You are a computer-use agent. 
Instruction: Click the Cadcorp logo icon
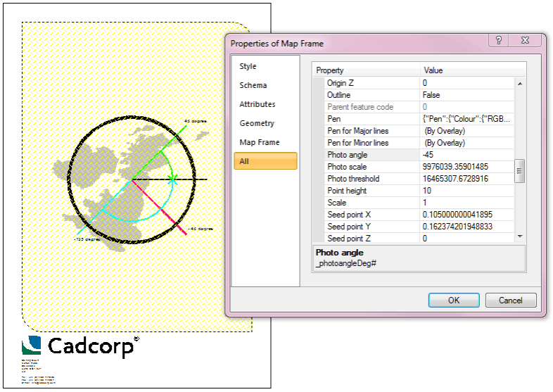click(32, 345)
